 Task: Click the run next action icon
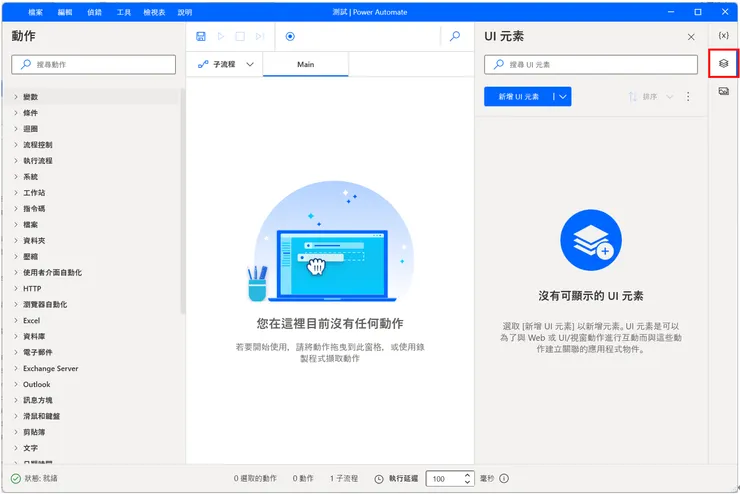pyautogui.click(x=260, y=36)
